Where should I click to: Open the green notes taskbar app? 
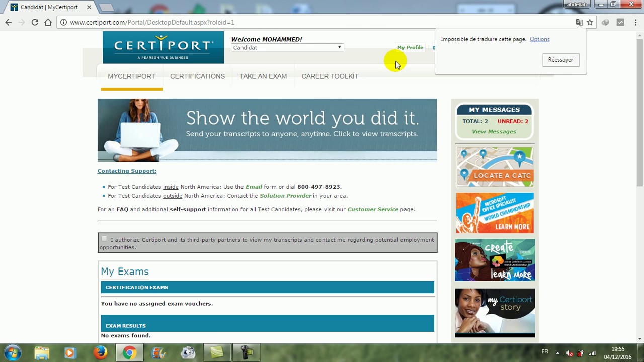[x=217, y=353]
